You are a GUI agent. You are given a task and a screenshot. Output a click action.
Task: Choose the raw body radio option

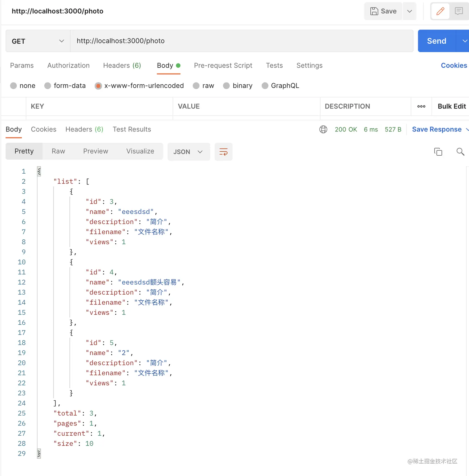[196, 86]
